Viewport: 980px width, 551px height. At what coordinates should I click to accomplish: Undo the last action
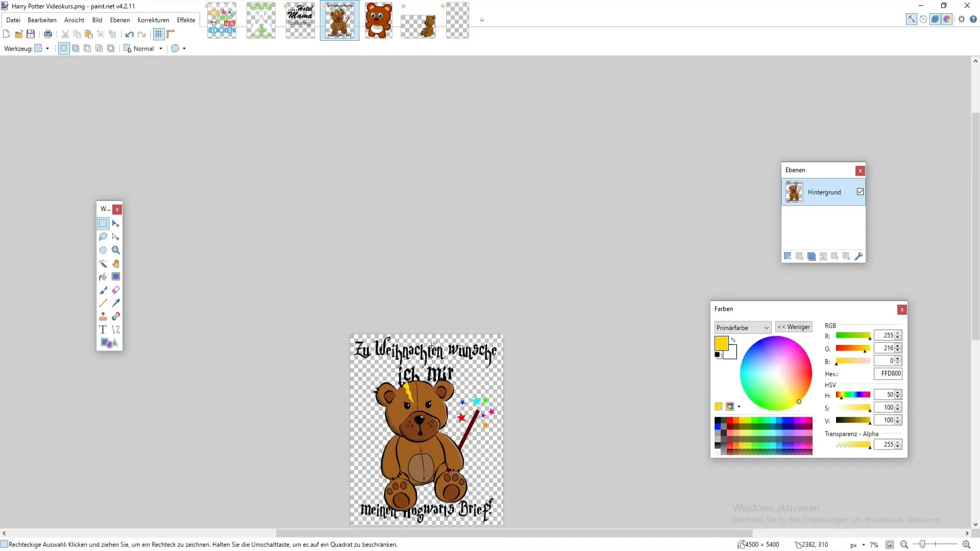pyautogui.click(x=130, y=34)
